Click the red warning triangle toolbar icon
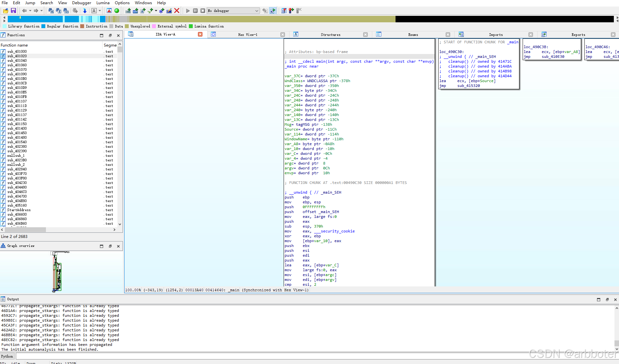This screenshot has width=619, height=364. point(109,11)
